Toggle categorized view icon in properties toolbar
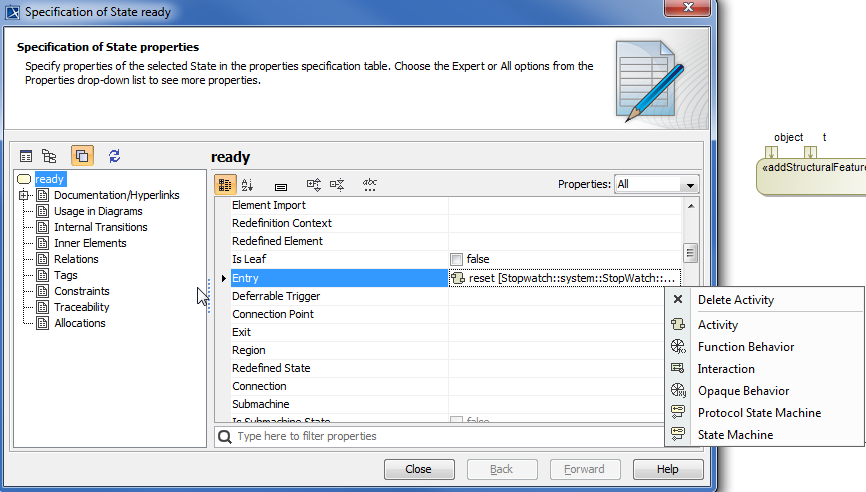The width and height of the screenshot is (866, 492). coord(225,184)
